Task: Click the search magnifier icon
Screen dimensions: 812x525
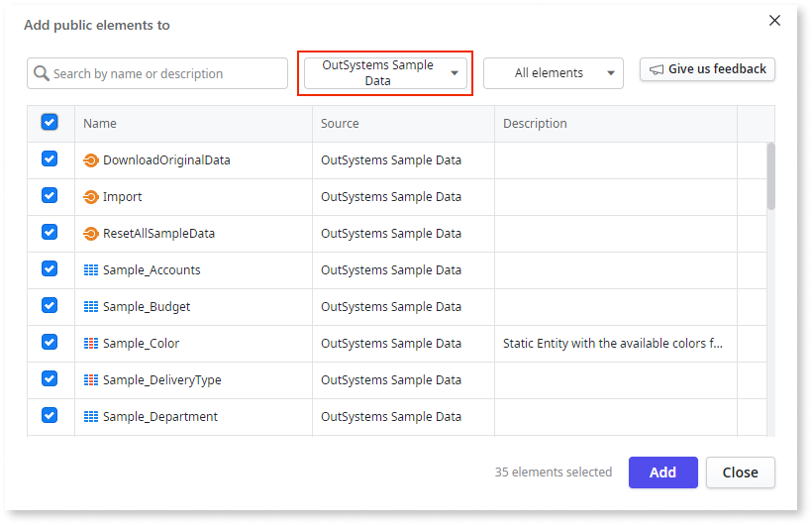Action: (x=42, y=73)
